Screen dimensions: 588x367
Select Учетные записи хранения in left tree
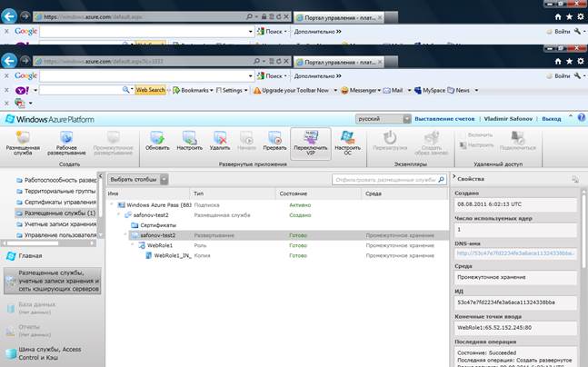(56, 224)
